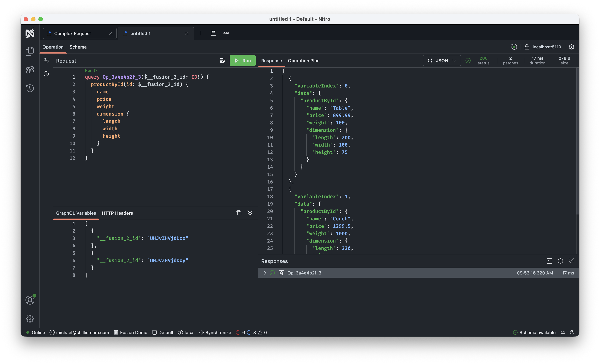600x364 pixels.
Task: Click the response editor scrollbar
Action: coord(578,141)
